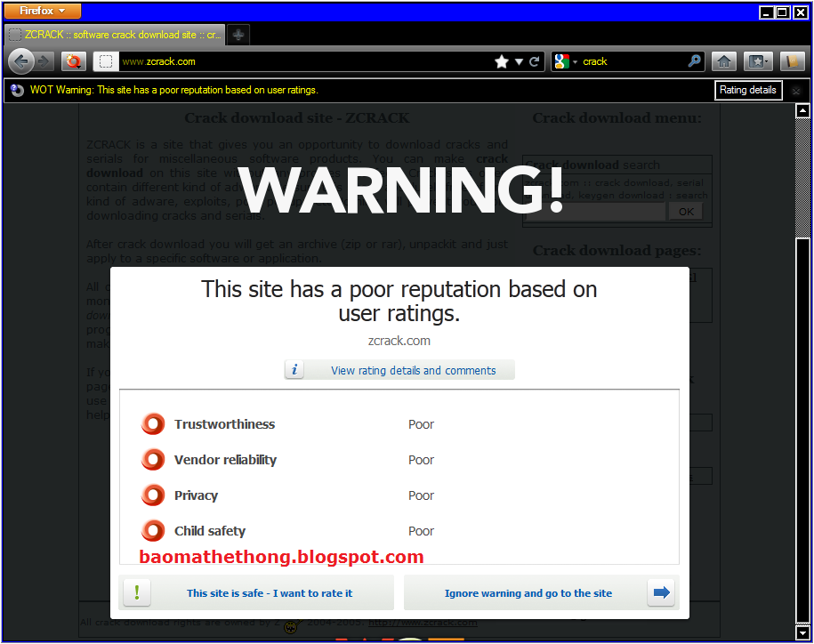Click the dimmed OK search button
The image size is (814, 644).
686,212
